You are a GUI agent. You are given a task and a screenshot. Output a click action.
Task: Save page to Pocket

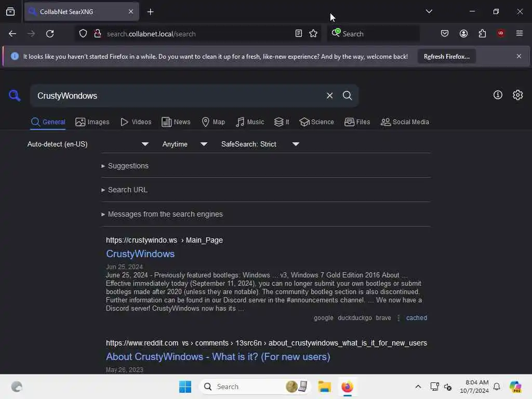tap(445, 34)
